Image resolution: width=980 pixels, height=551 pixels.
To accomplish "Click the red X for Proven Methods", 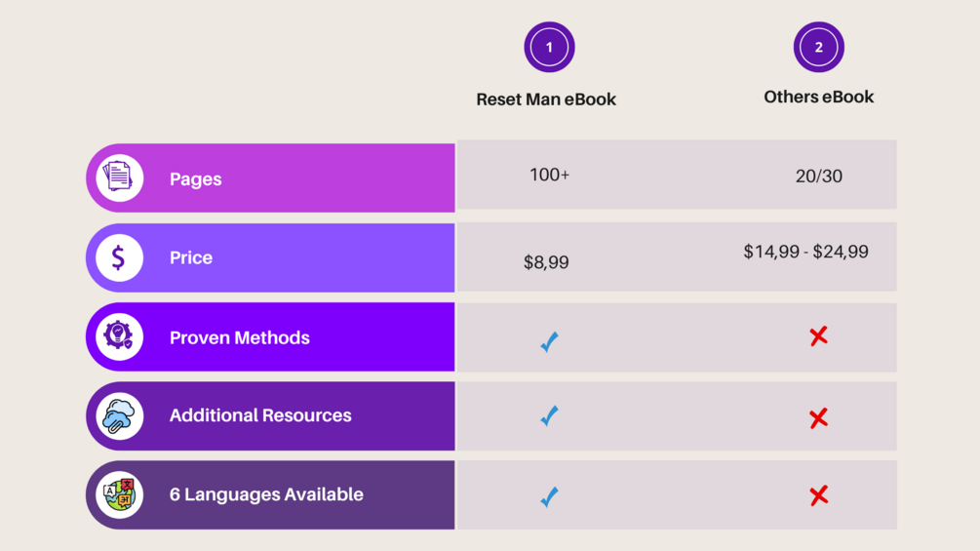I will coord(818,336).
